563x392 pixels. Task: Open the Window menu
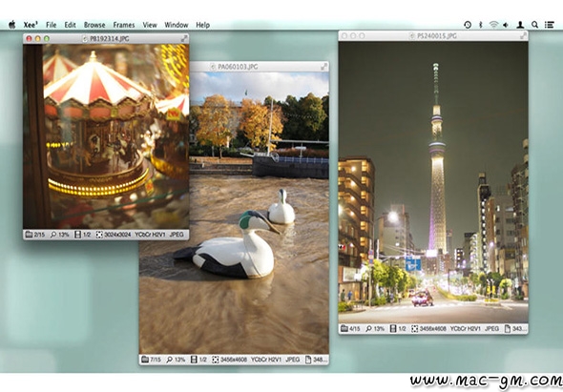tap(177, 25)
